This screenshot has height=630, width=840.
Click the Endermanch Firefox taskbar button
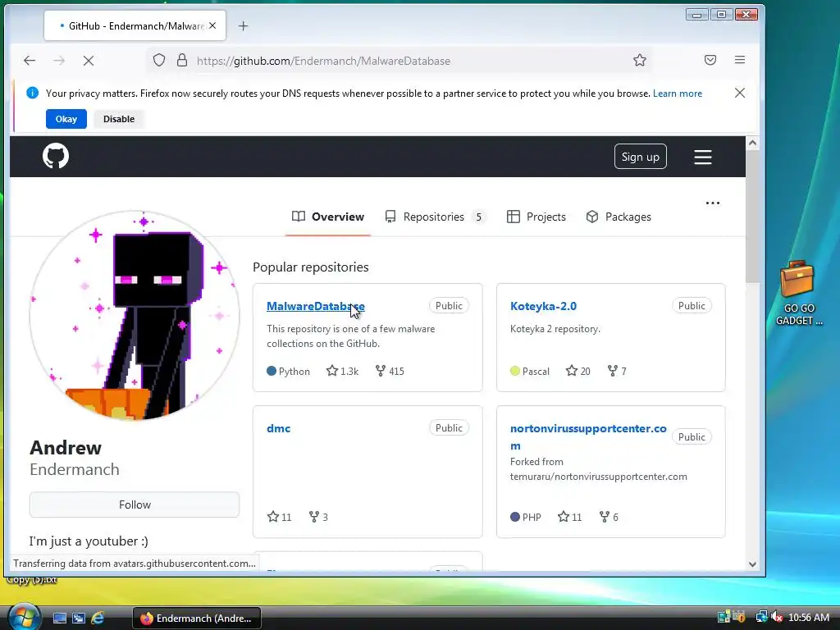click(197, 619)
